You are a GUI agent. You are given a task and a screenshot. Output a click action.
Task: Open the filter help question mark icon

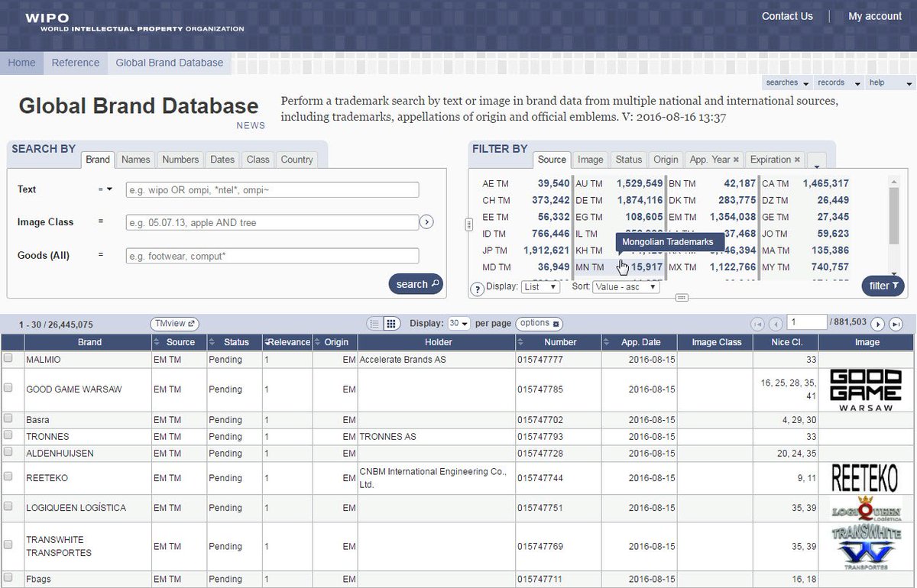[x=477, y=289]
